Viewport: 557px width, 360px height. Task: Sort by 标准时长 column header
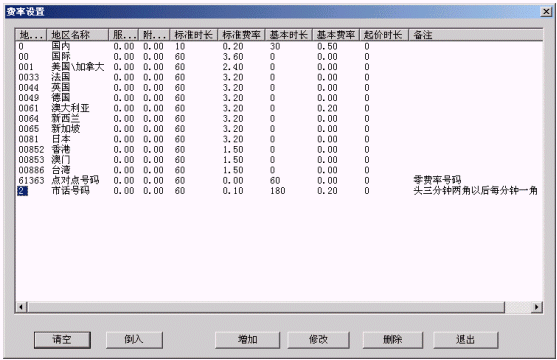tap(194, 35)
